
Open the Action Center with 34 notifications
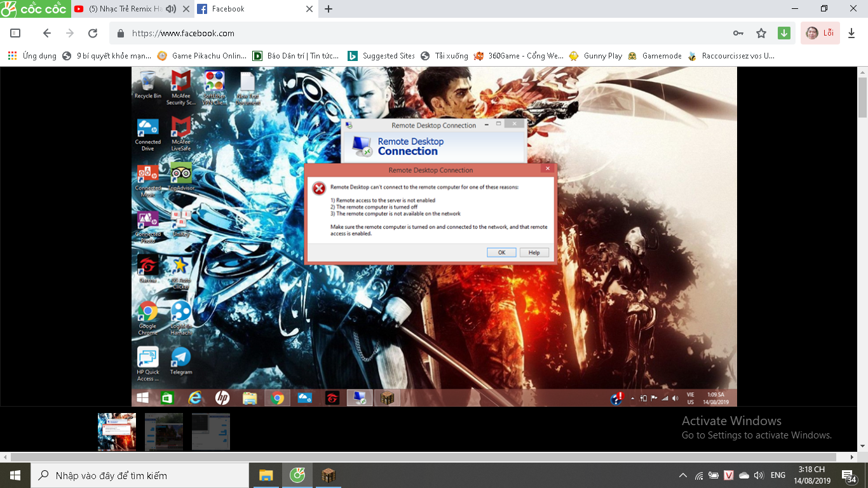click(x=848, y=475)
